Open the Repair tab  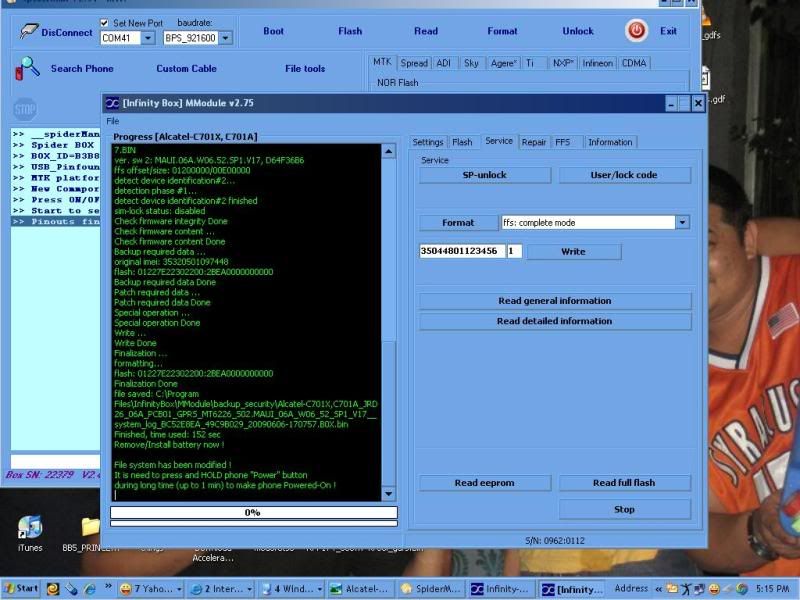coord(534,142)
